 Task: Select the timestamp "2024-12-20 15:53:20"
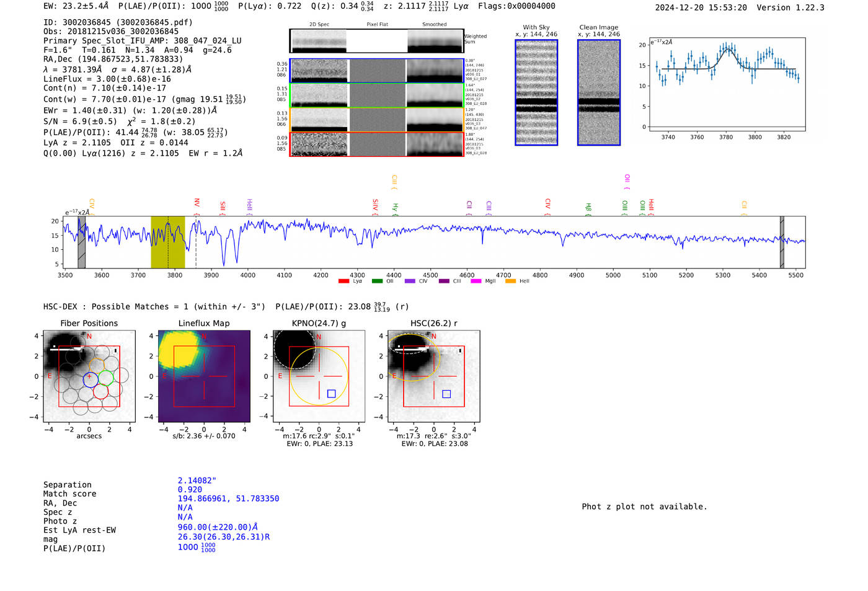(701, 7)
